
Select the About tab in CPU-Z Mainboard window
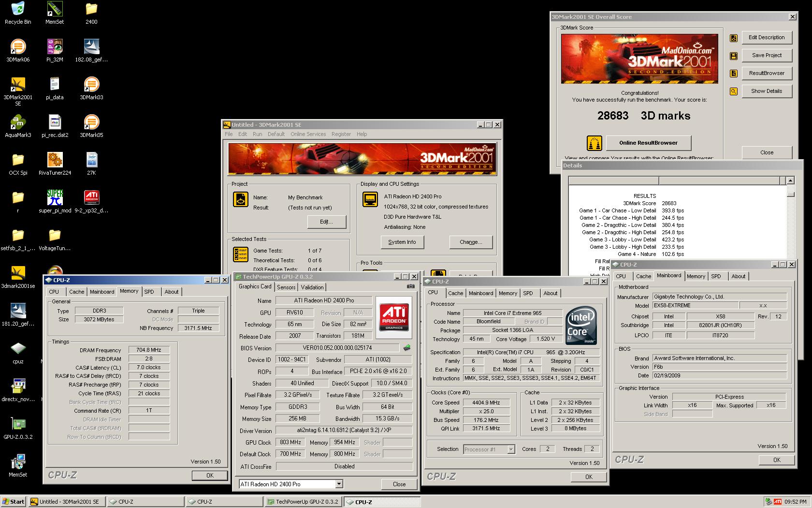coord(738,276)
